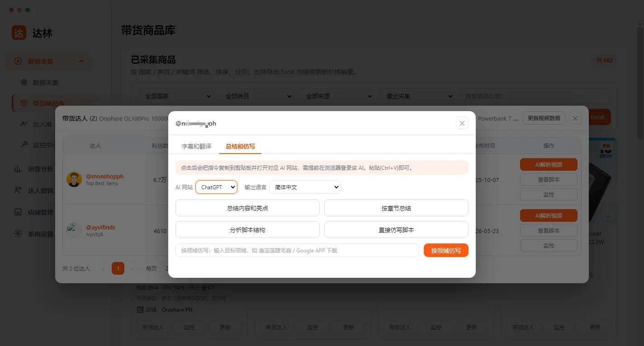The width and height of the screenshot is (644, 346).
Task: Open 达人库 in the sidebar
Action: (42, 124)
